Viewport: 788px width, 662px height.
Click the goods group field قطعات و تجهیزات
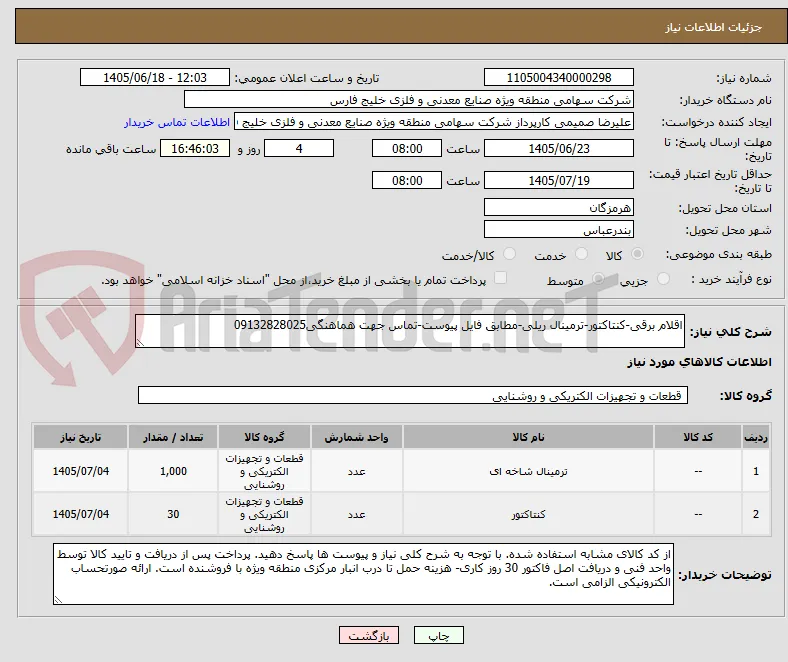coord(413,395)
